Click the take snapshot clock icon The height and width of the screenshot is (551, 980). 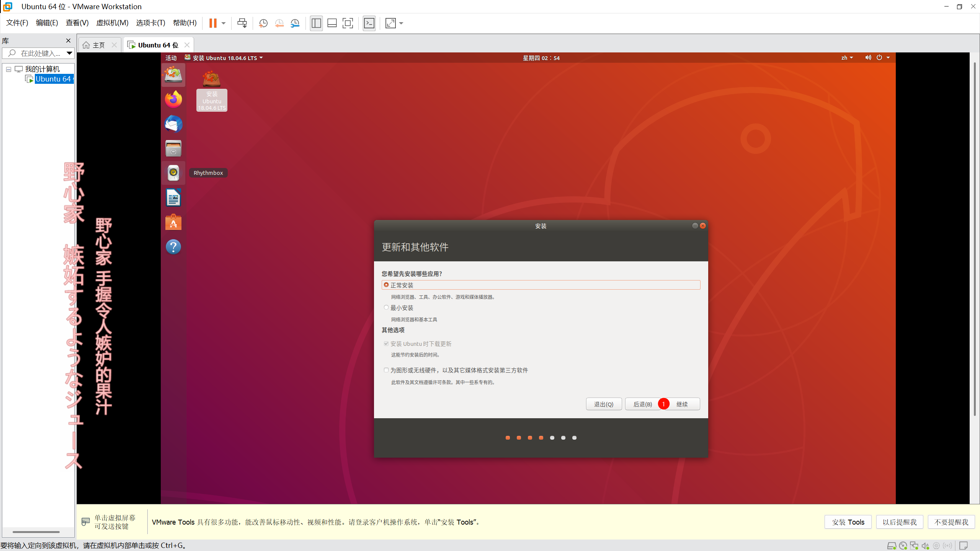coord(263,23)
